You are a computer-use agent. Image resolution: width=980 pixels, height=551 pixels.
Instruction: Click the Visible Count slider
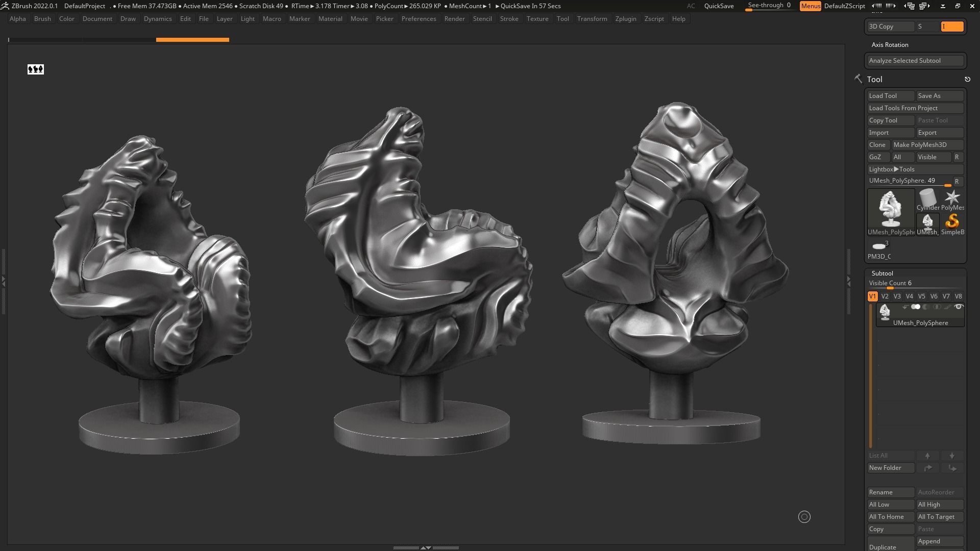pyautogui.click(x=915, y=284)
